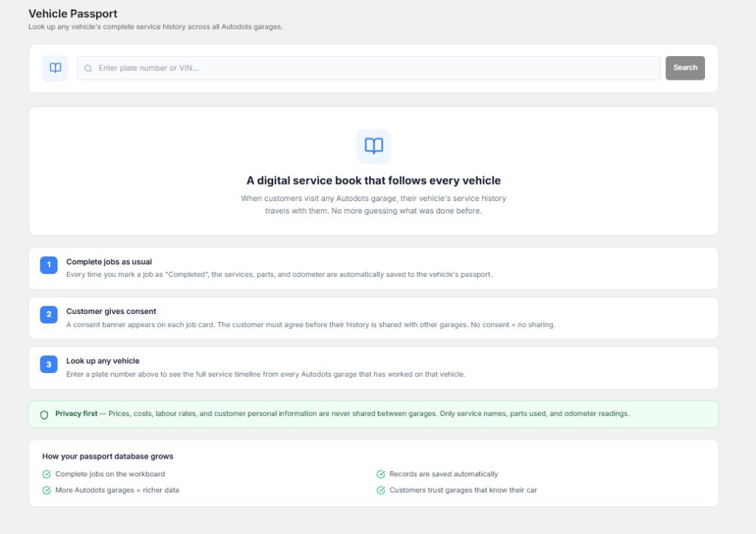Click the magnifier icon inside the search input
The height and width of the screenshot is (534, 756).
click(x=88, y=69)
